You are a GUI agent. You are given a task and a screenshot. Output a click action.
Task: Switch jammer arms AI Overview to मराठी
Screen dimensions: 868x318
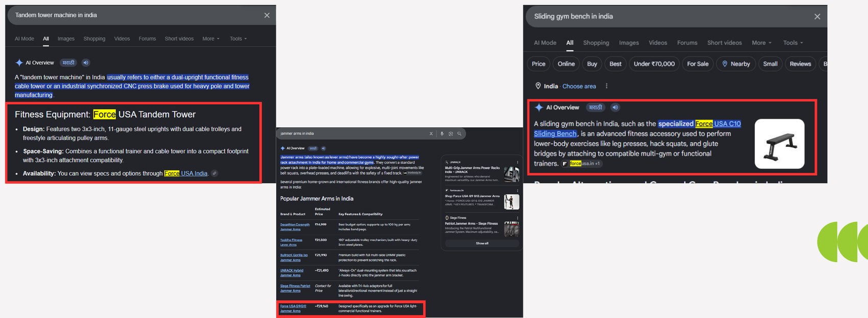tap(313, 148)
